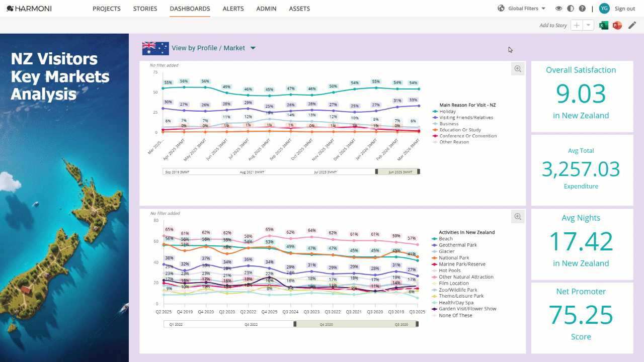This screenshot has width=644, height=362.
Task: Switch to the ASSETS tab
Action: pyautogui.click(x=299, y=9)
